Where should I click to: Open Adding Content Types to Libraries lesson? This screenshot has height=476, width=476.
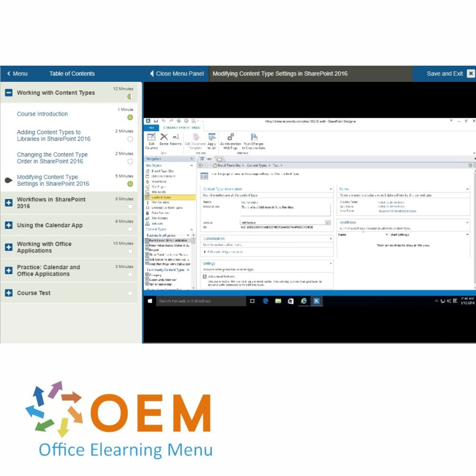[54, 135]
